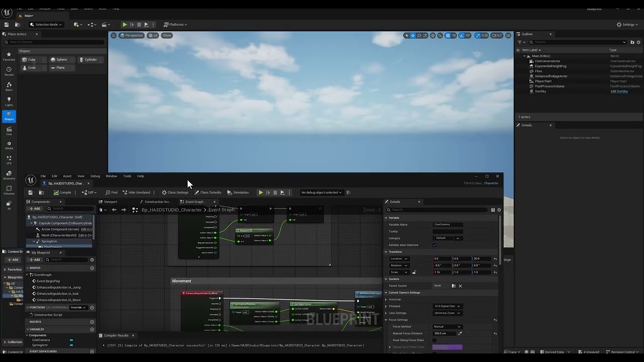Open the Blueprint editor File menu
The height and width of the screenshot is (362, 644).
pos(43,176)
